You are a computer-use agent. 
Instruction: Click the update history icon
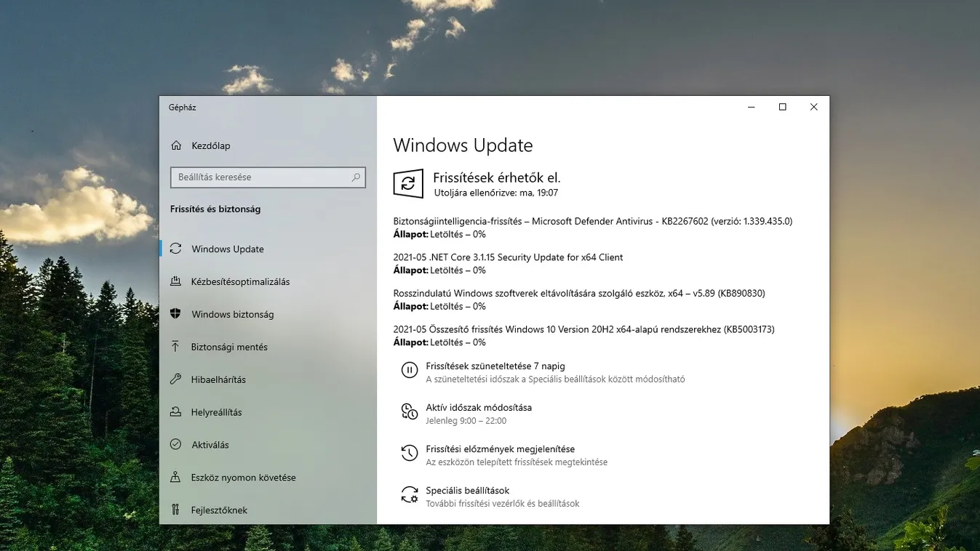point(410,453)
